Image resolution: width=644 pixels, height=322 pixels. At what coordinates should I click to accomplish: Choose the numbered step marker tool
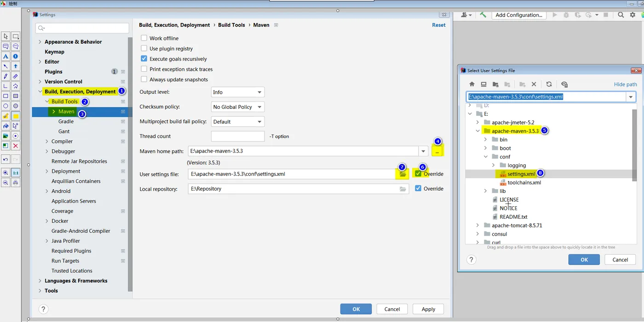16,56
